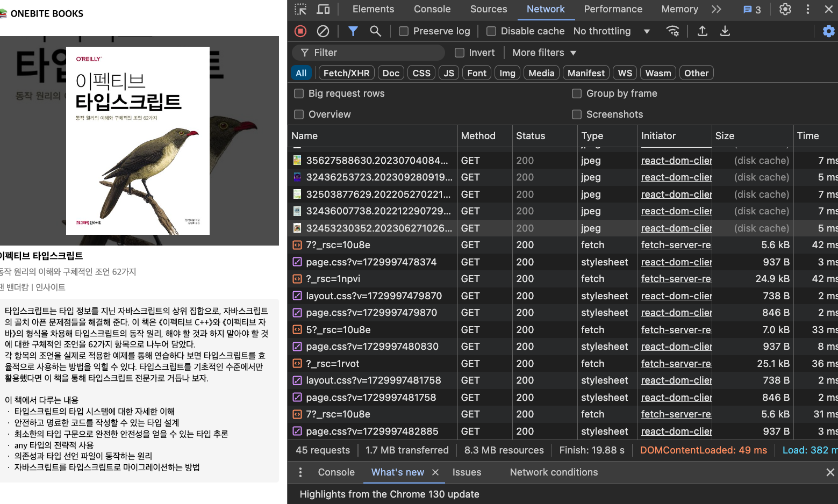Open the drawer Issues tab
This screenshot has width=838, height=504.
pos(467,472)
